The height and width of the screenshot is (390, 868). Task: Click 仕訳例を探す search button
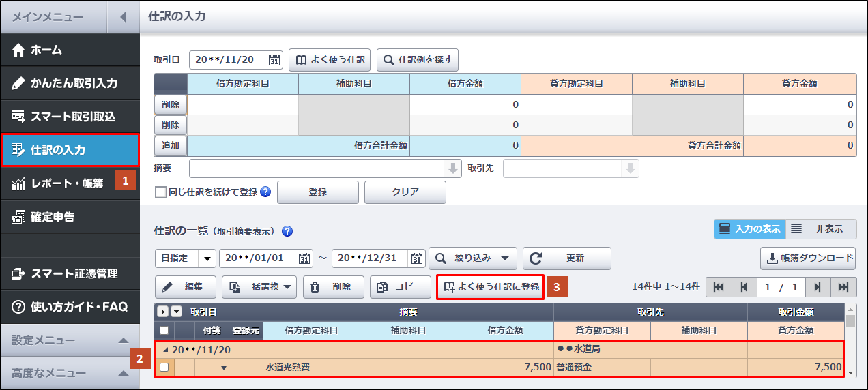418,60
